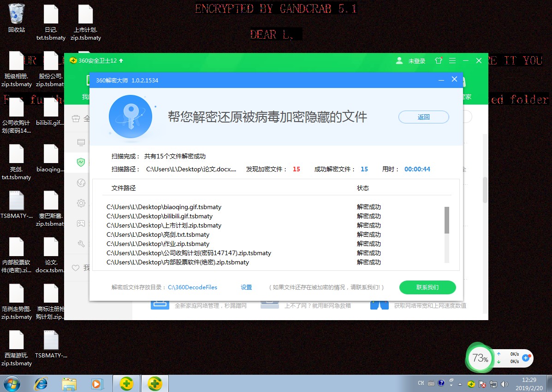Click the toolbox icon in 360安全卫士 sidebar
The image size is (552, 392).
click(x=76, y=119)
